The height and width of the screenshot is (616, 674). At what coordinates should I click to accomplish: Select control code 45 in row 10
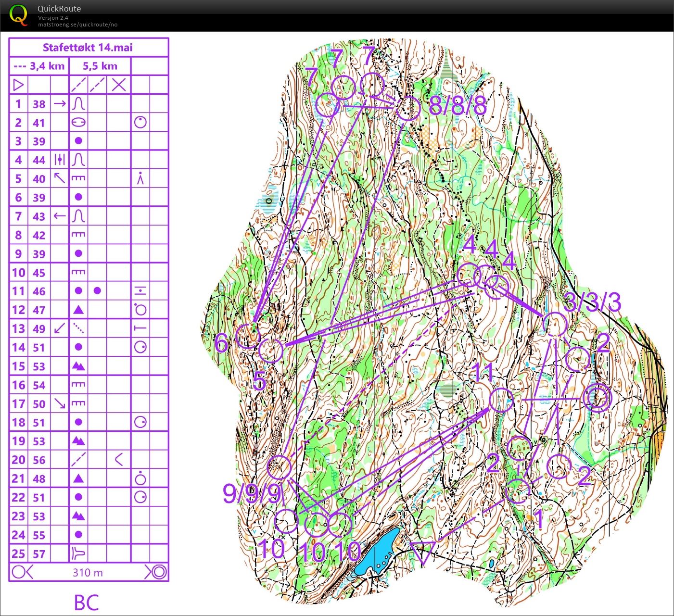pos(39,273)
